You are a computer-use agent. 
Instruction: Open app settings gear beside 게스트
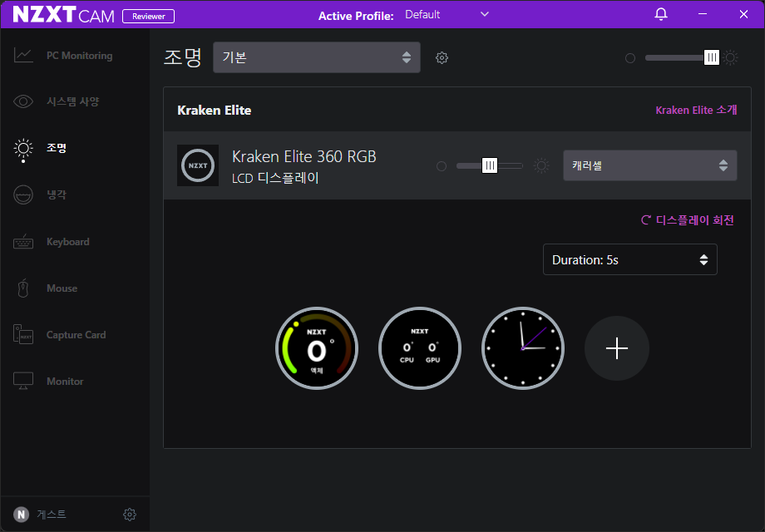tap(129, 514)
